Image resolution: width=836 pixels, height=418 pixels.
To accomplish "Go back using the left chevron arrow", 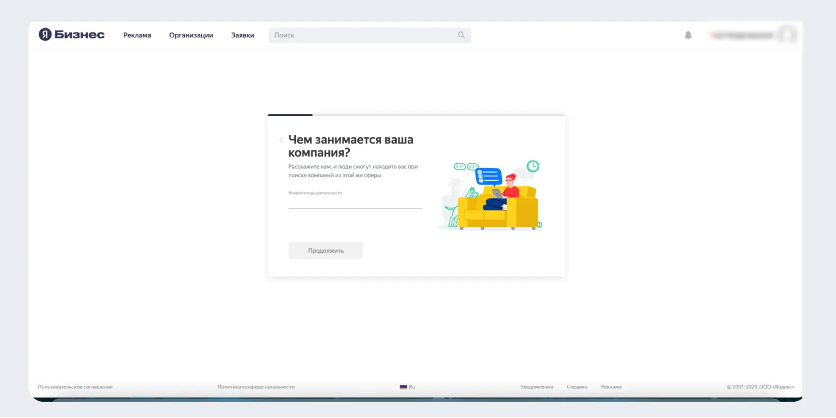I will 280,140.
